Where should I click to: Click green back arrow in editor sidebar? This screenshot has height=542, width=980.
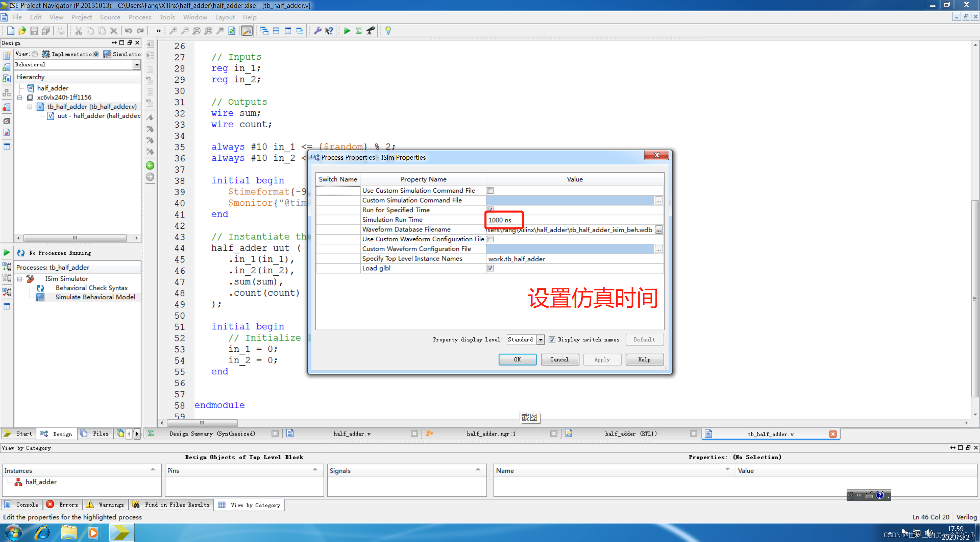pos(150,165)
